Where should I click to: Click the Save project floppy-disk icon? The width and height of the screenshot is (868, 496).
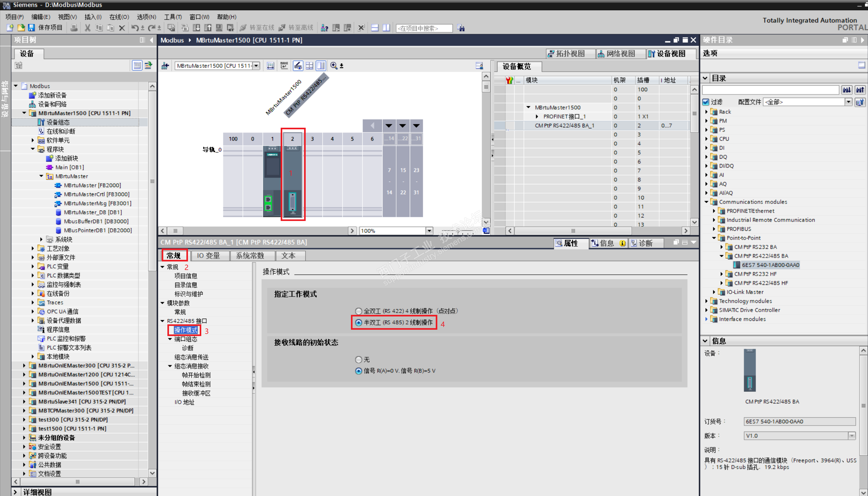[31, 28]
